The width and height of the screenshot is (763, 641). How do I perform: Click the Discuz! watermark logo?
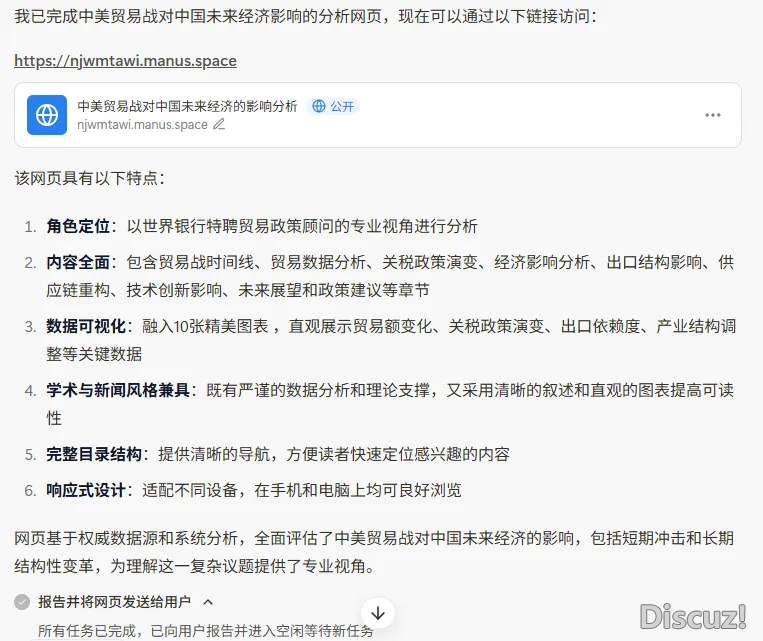pyautogui.click(x=693, y=616)
